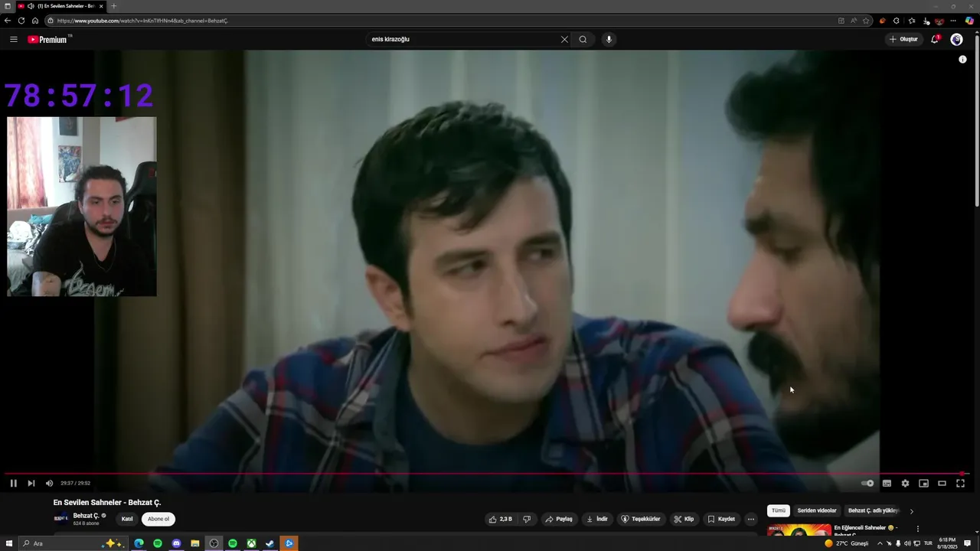Go to the browser home button
This screenshot has height=551, width=980.
[34, 21]
